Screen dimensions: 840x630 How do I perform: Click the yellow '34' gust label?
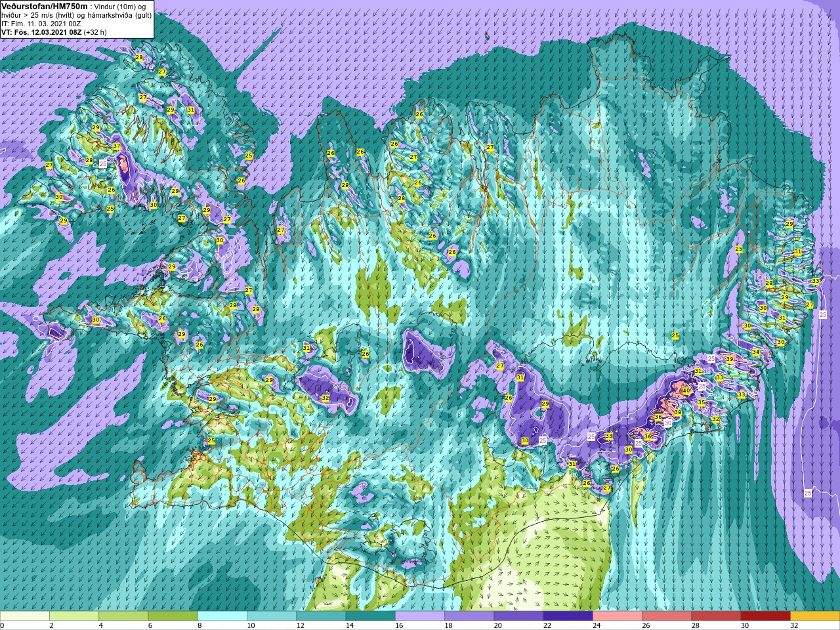coord(756,352)
